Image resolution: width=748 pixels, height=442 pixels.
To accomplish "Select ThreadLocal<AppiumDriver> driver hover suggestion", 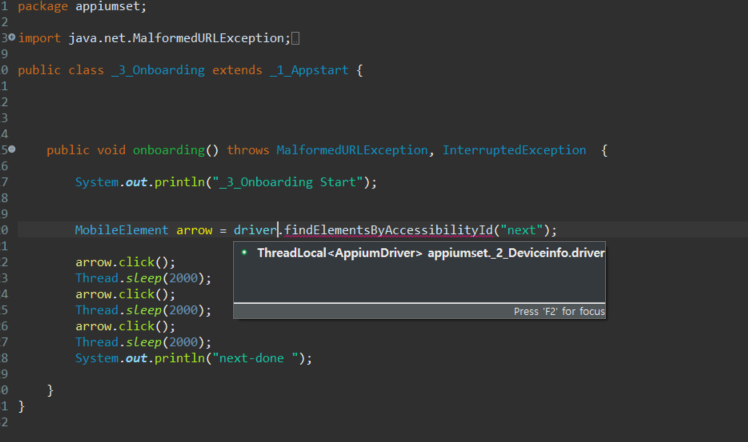I will pyautogui.click(x=431, y=253).
